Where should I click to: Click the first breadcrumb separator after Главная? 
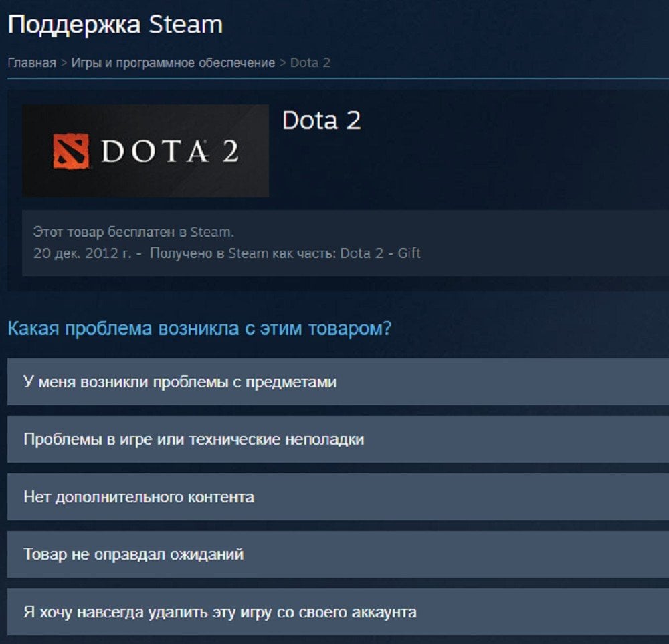64,63
